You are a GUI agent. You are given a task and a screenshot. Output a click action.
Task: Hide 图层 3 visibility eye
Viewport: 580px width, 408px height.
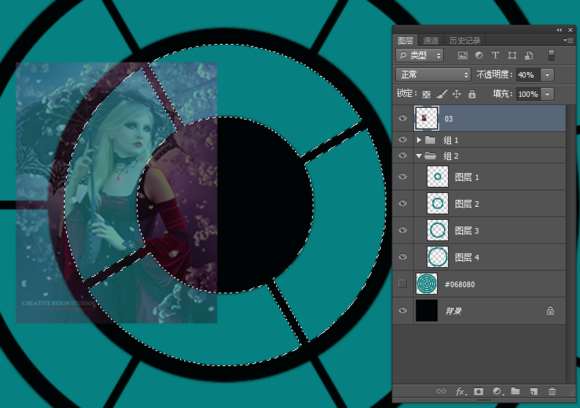pyautogui.click(x=403, y=230)
